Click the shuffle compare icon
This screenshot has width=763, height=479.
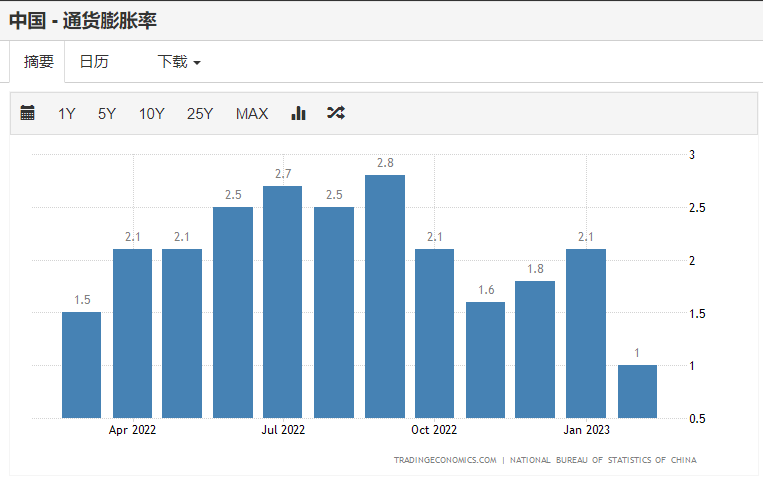point(336,113)
